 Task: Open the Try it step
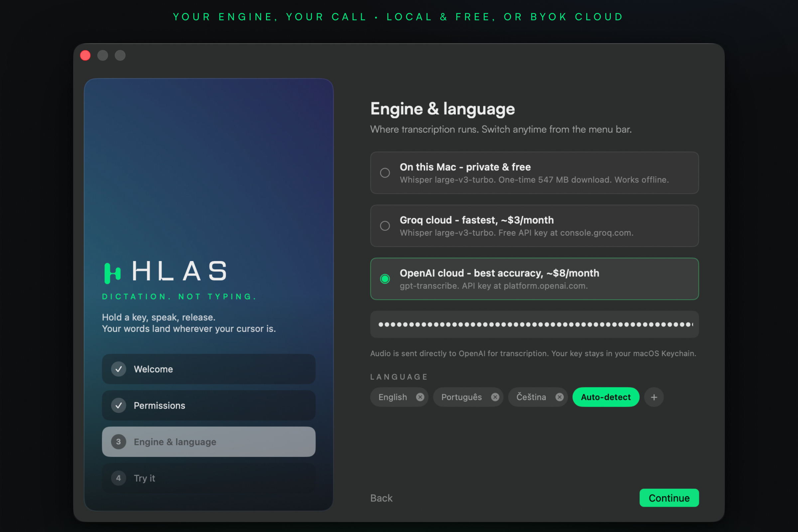[x=209, y=478]
